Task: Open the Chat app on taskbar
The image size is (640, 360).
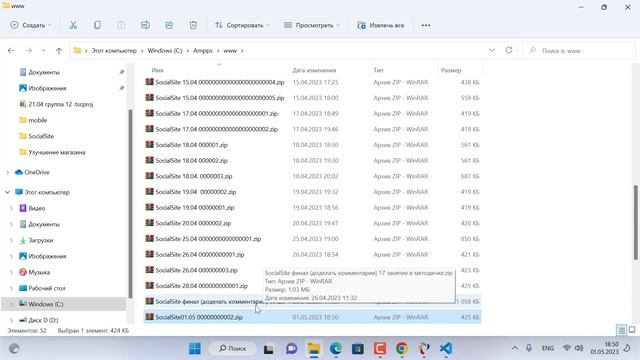Action: point(291,349)
